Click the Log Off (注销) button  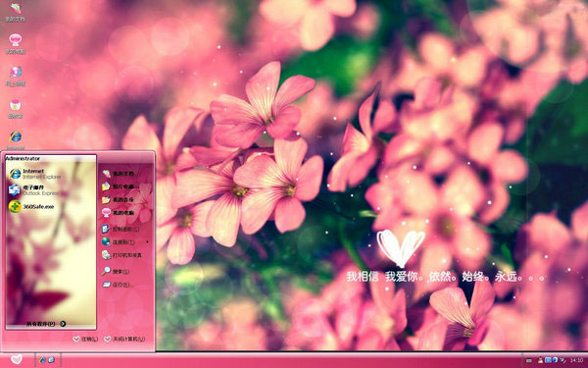85,340
